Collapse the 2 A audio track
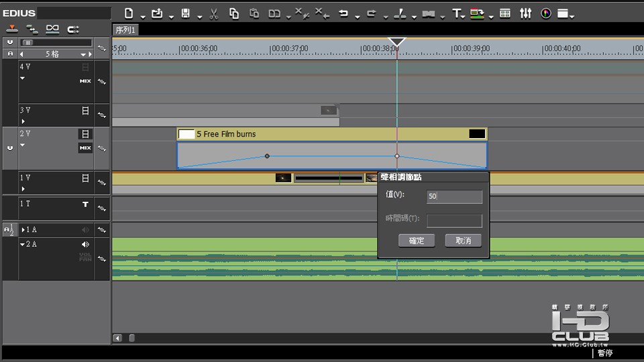 (x=22, y=245)
